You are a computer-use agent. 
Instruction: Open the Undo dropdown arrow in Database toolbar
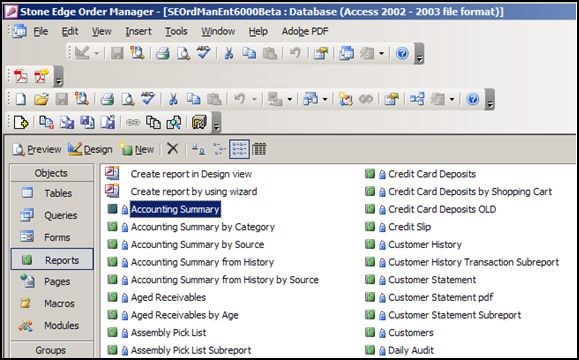[254, 99]
